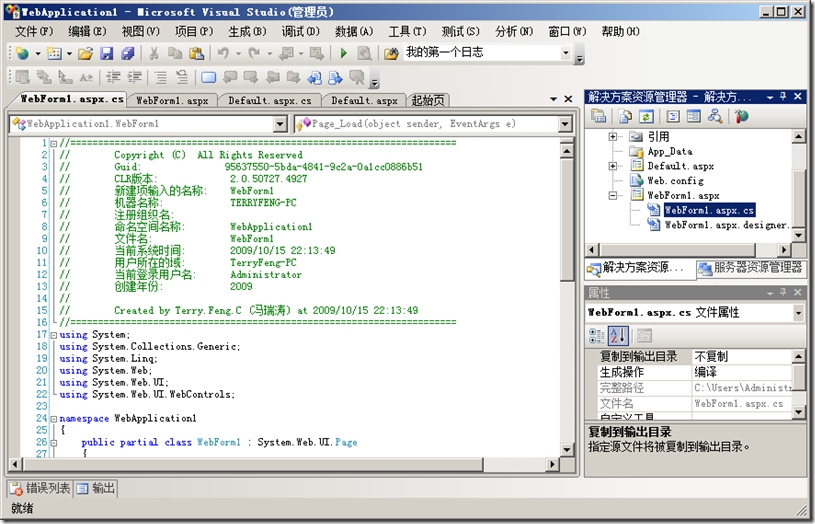
Task: Click the Uncomment Lines icon
Action: [x=182, y=78]
